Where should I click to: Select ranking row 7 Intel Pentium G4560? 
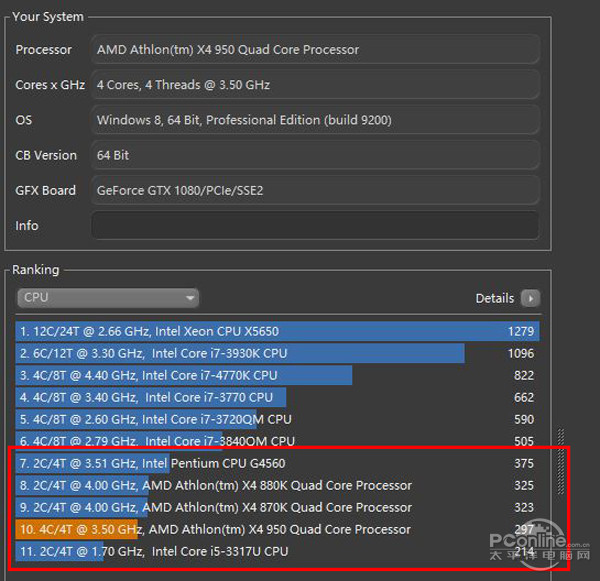(277, 463)
